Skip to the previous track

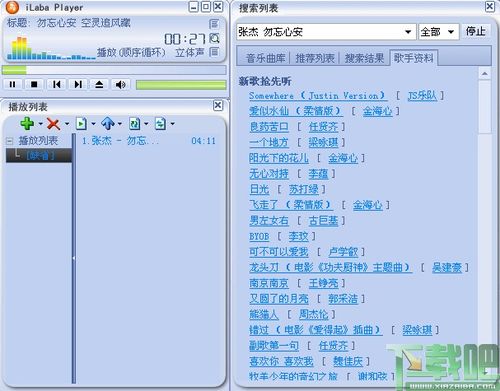pos(57,84)
